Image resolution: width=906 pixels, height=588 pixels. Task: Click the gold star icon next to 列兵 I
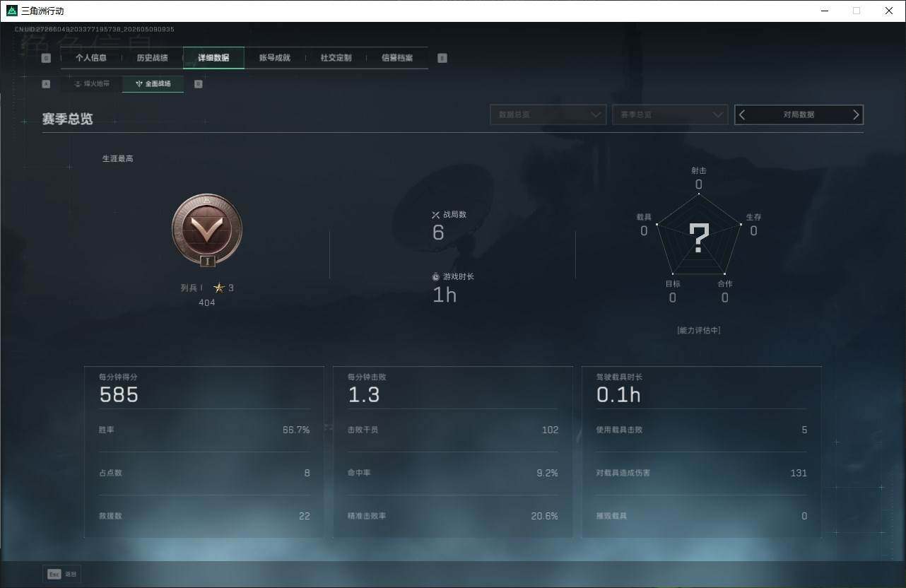(x=219, y=288)
